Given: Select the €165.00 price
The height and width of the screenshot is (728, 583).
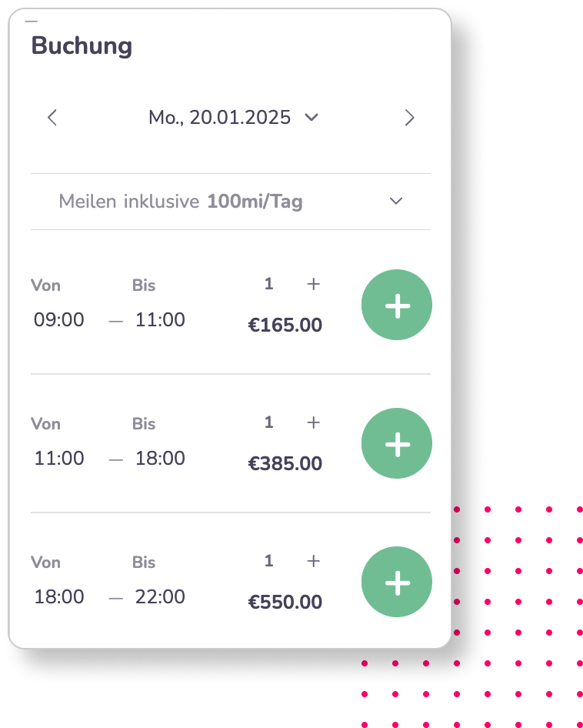Looking at the screenshot, I should tap(285, 325).
